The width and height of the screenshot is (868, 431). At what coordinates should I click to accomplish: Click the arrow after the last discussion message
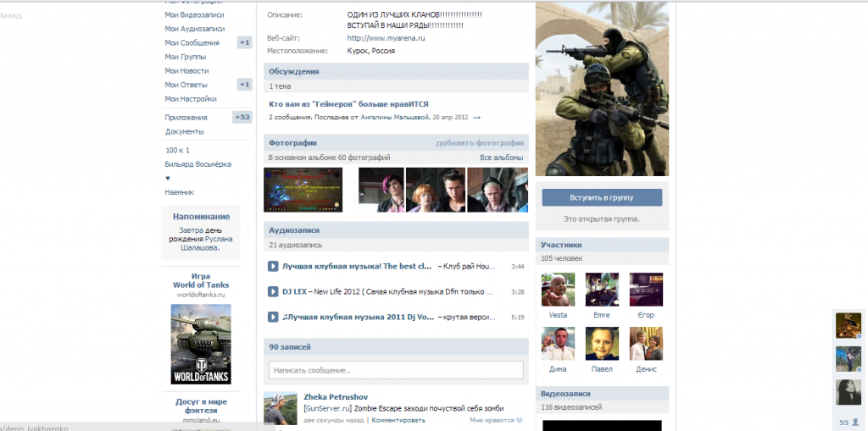click(476, 118)
